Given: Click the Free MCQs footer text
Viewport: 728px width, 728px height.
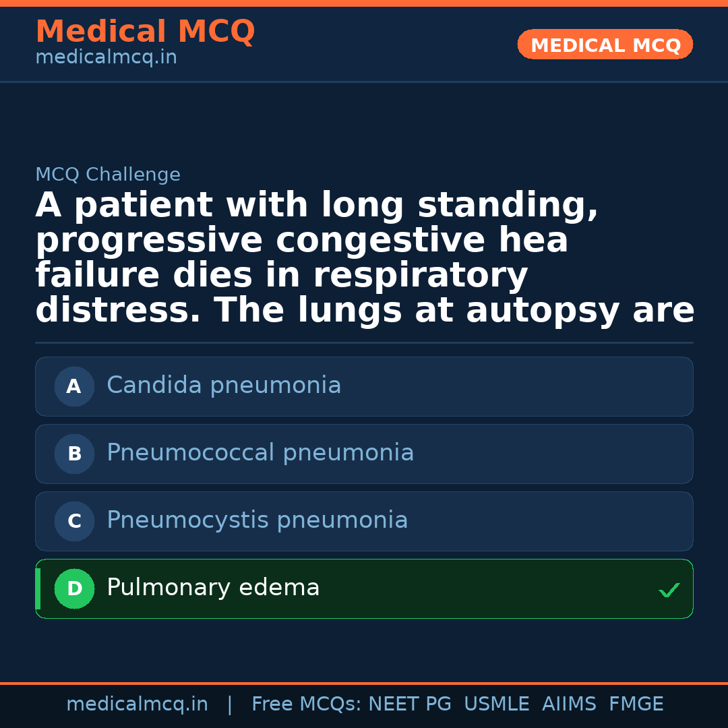Looking at the screenshot, I should pos(305,704).
